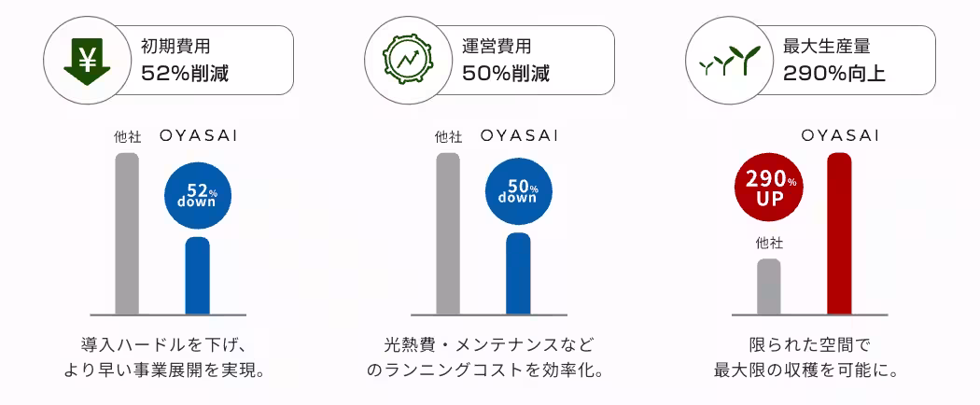Select the 最大生産量 290%向上 heading
980x405 pixels.
pos(834,60)
